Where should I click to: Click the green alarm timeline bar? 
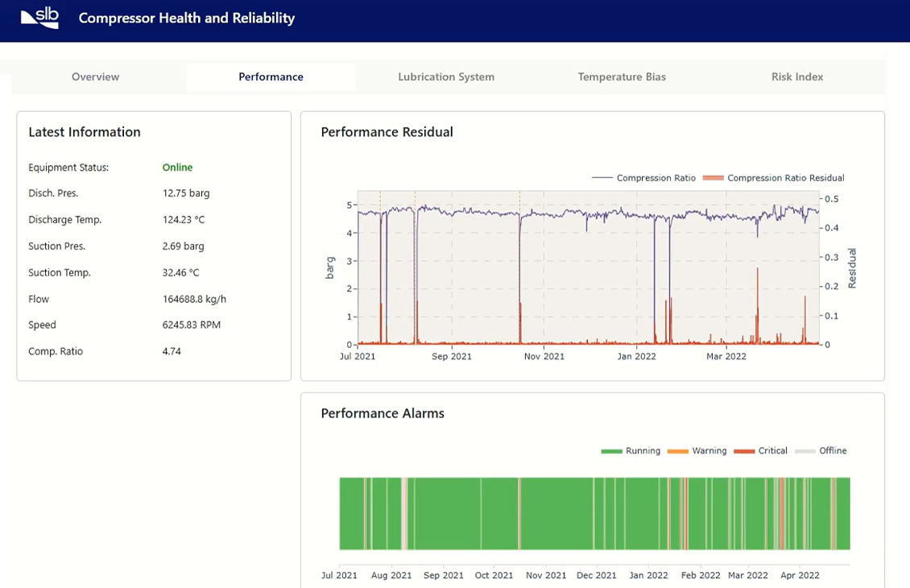click(594, 513)
